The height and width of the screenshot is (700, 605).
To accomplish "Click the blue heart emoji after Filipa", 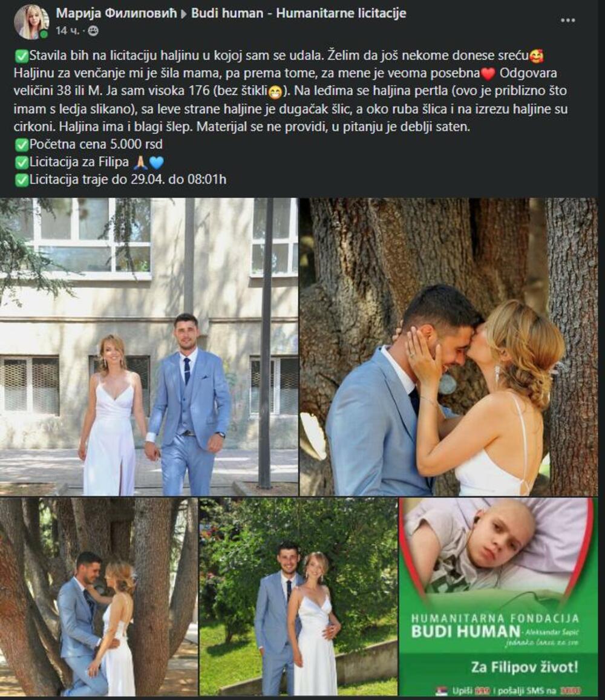I will [x=157, y=163].
